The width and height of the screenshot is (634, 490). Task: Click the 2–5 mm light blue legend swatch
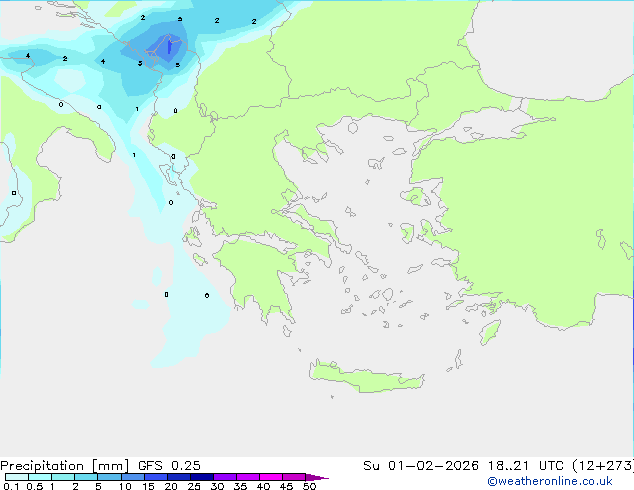[86, 477]
